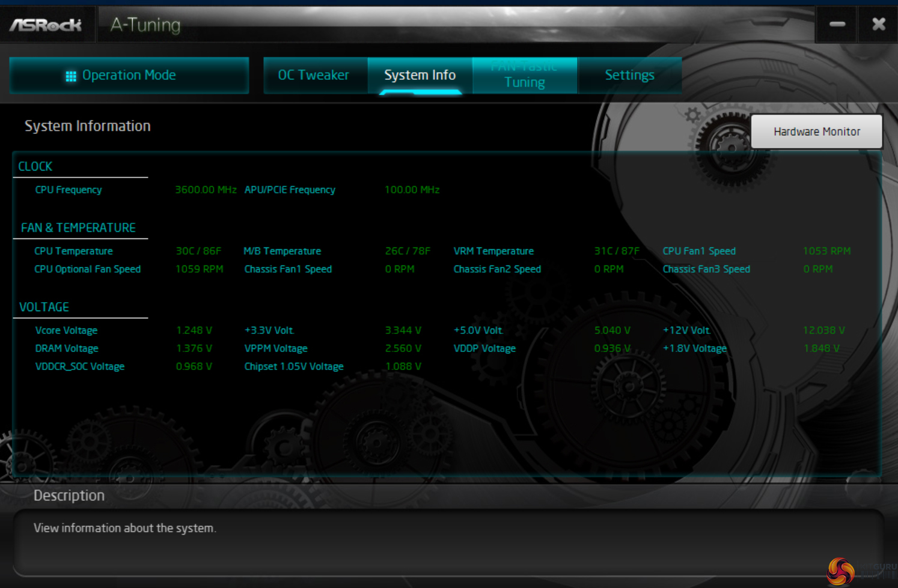Image resolution: width=898 pixels, height=588 pixels.
Task: Open the Hardware Monitor
Action: 816,132
